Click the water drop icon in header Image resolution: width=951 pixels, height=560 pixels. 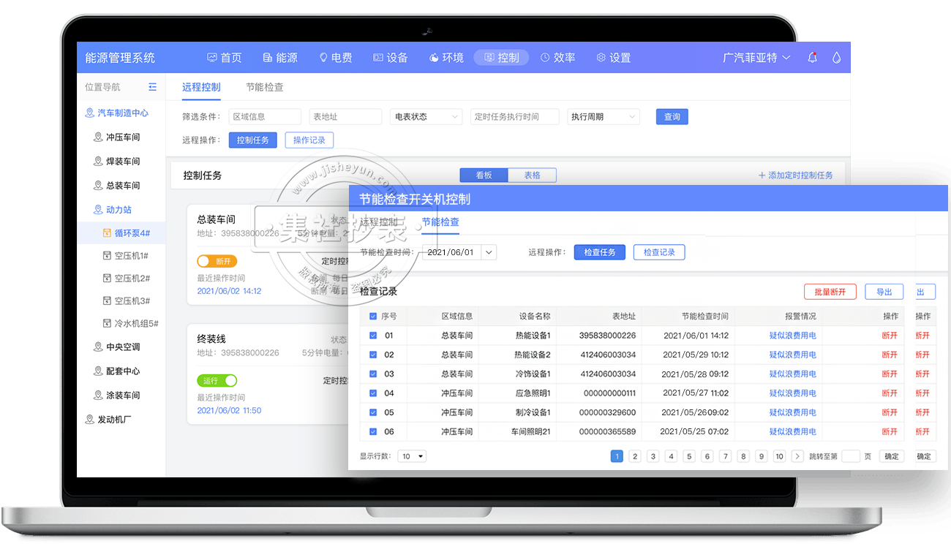tap(837, 58)
